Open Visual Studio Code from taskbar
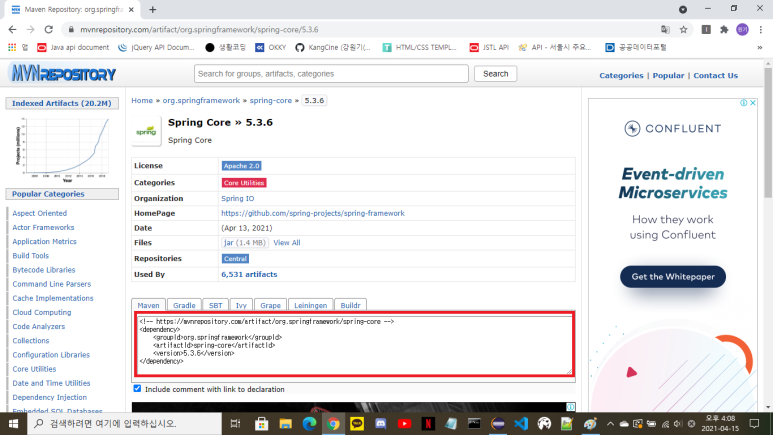 [521, 424]
